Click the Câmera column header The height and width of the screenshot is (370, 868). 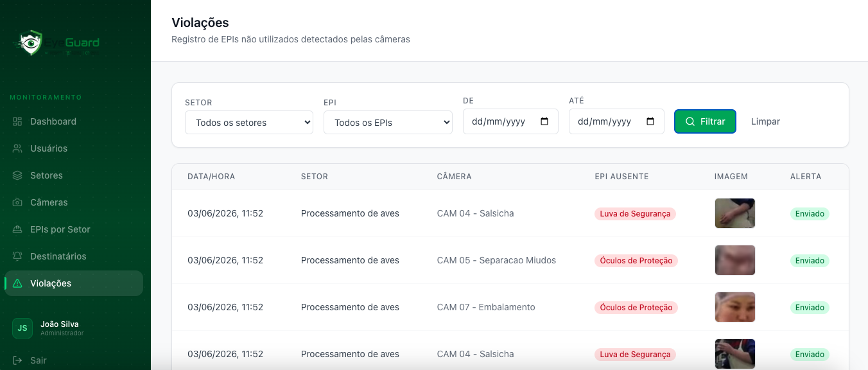tap(455, 177)
